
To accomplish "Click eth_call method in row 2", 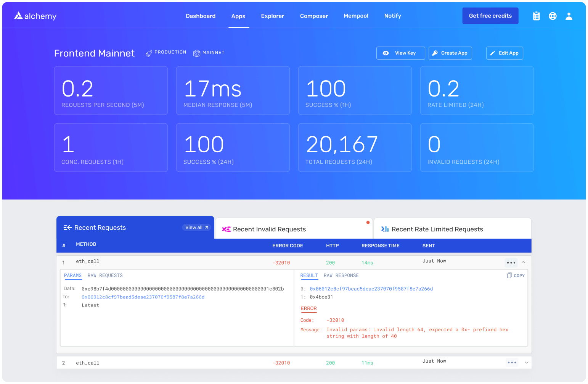I will (x=87, y=363).
